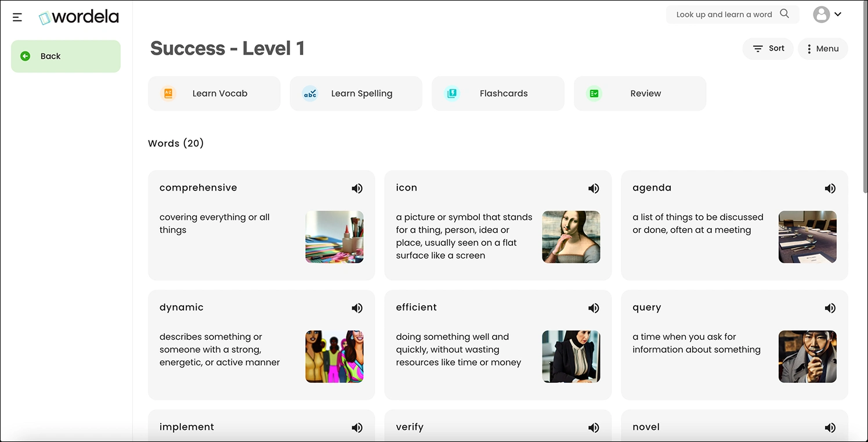Start the Learn Vocab mode
868x442 pixels.
pyautogui.click(x=214, y=94)
